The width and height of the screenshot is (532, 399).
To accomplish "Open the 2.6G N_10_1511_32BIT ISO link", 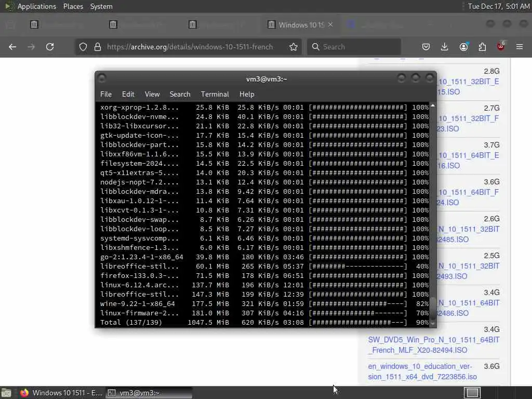I will tap(468, 234).
